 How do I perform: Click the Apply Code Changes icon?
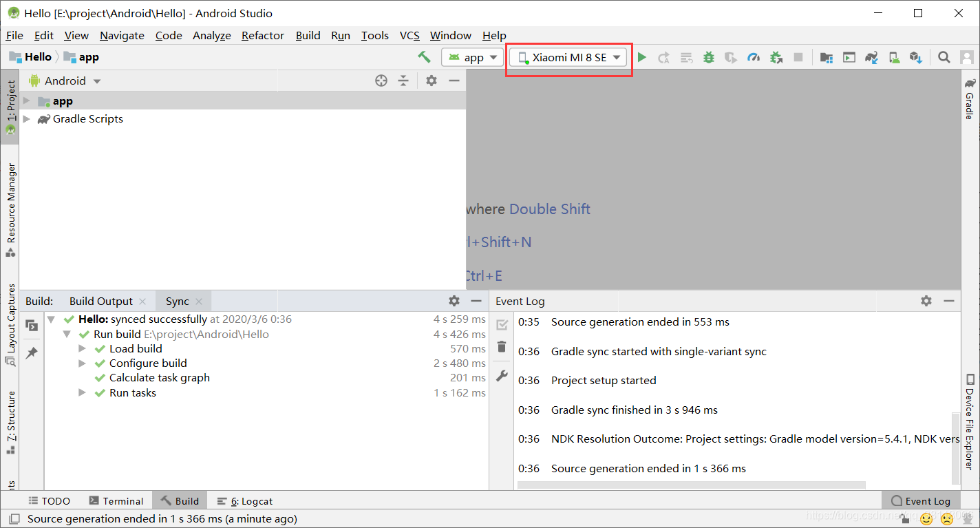pos(686,57)
